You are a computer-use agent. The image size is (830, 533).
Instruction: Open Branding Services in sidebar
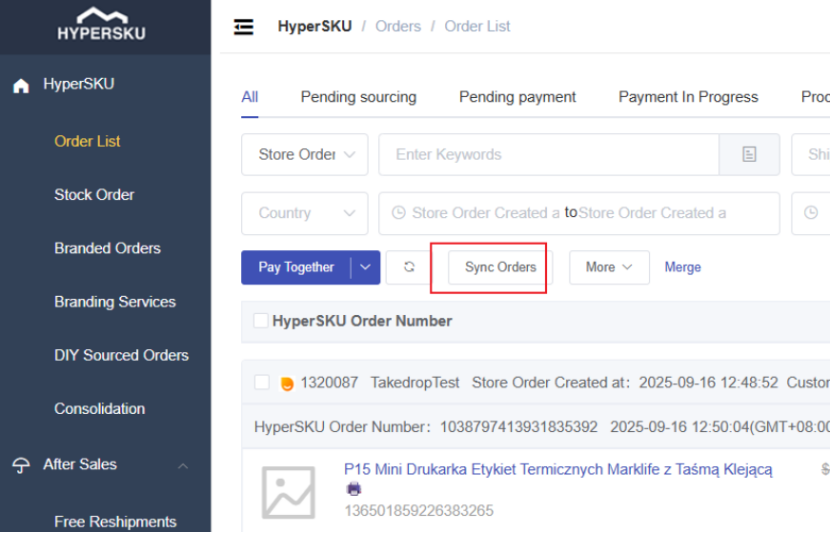tap(115, 302)
